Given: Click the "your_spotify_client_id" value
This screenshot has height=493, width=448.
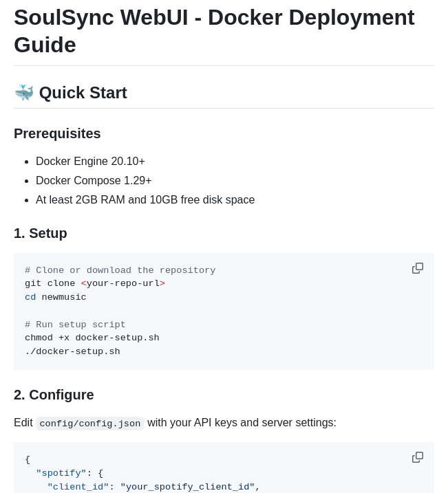Looking at the screenshot, I should (187, 487).
